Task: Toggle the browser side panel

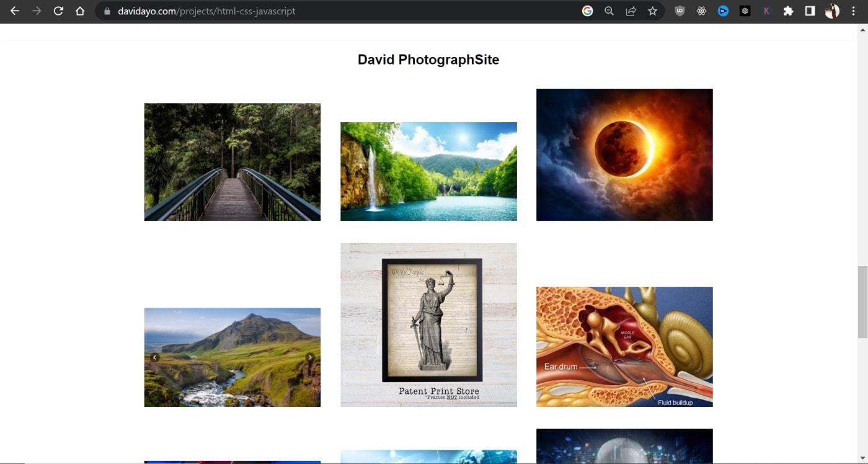Action: coord(810,11)
